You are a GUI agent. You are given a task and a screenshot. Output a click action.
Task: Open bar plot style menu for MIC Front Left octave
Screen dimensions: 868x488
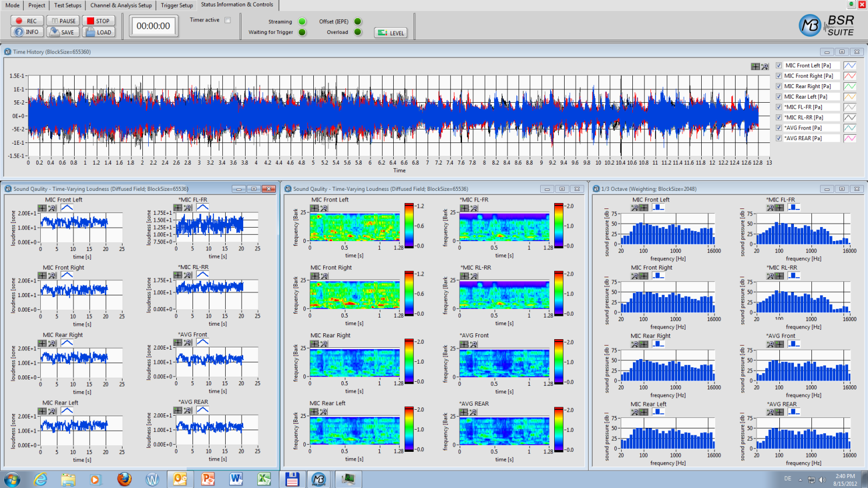(x=658, y=208)
